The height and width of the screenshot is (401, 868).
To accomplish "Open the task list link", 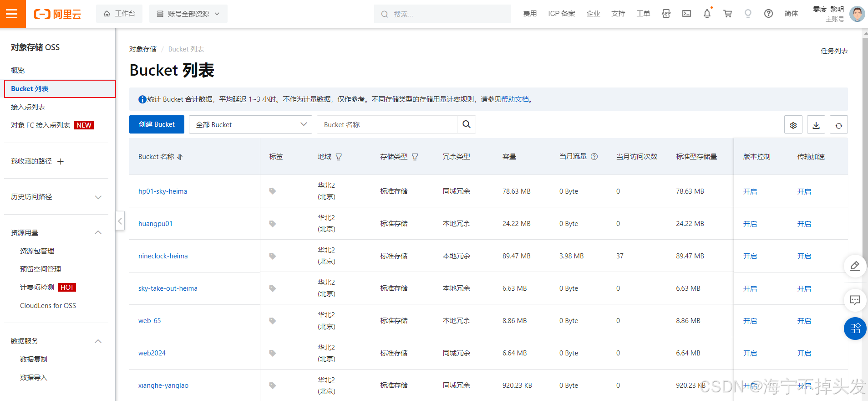I will pyautogui.click(x=834, y=51).
